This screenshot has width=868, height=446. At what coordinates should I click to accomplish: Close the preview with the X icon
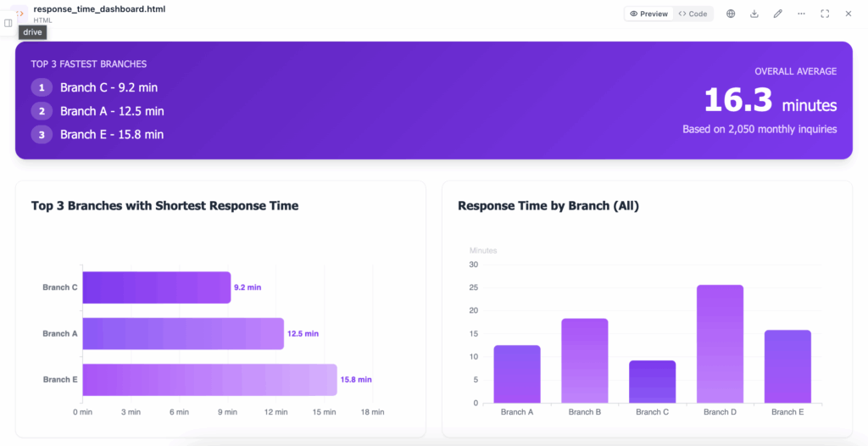848,14
